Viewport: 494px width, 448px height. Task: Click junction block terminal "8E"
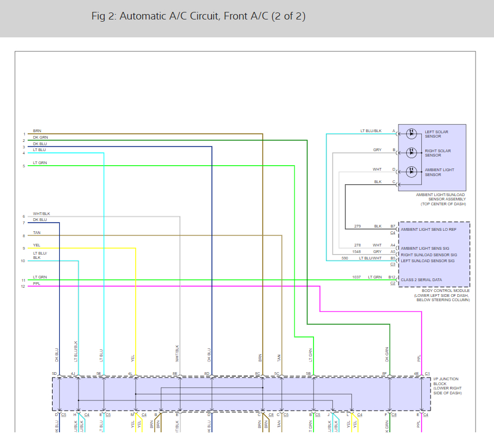coord(175,374)
